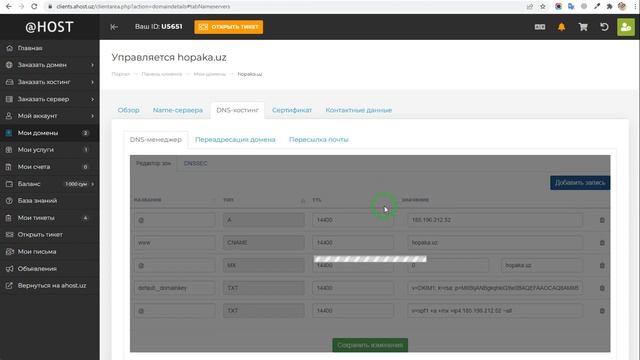
Task: Switch to the Обзор tab
Action: [x=129, y=110]
